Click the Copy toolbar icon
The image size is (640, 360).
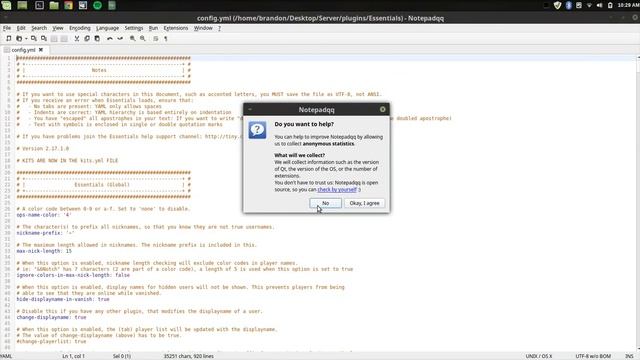(x=87, y=38)
